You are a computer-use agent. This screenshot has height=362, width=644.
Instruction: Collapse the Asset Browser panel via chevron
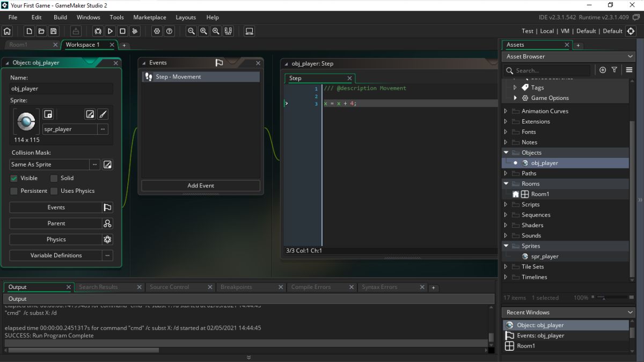[630, 56]
